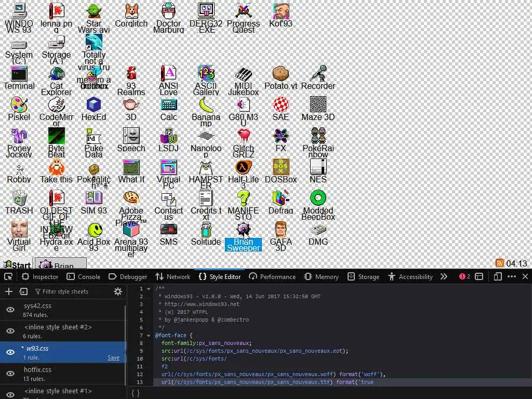Launch HexEd cube icon
532x399 pixels.
[x=94, y=109]
